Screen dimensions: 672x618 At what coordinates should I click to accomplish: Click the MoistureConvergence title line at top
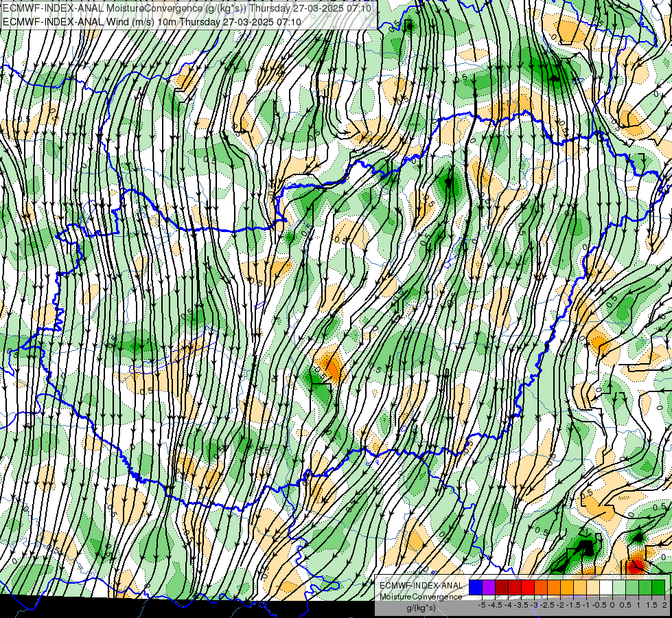pos(187,8)
